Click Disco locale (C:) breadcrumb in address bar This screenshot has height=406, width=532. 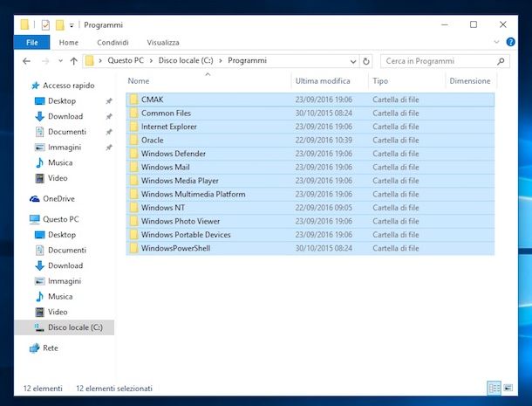click(186, 60)
